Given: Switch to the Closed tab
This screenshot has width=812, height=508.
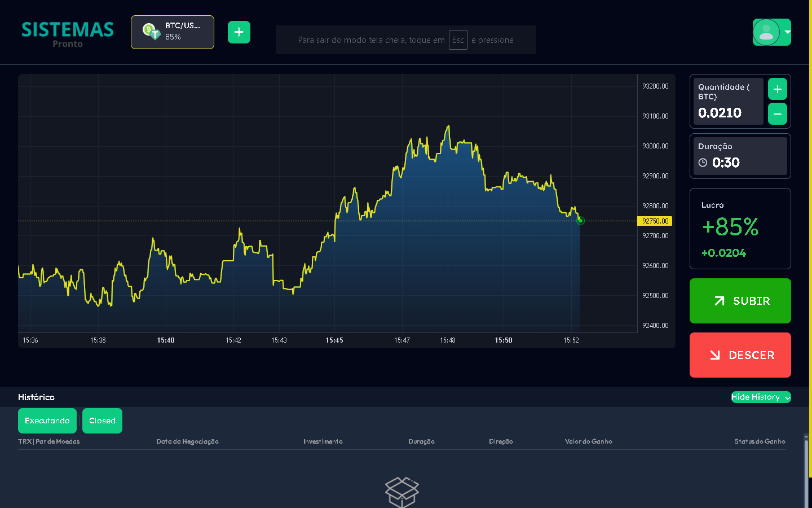Looking at the screenshot, I should tap(102, 421).
